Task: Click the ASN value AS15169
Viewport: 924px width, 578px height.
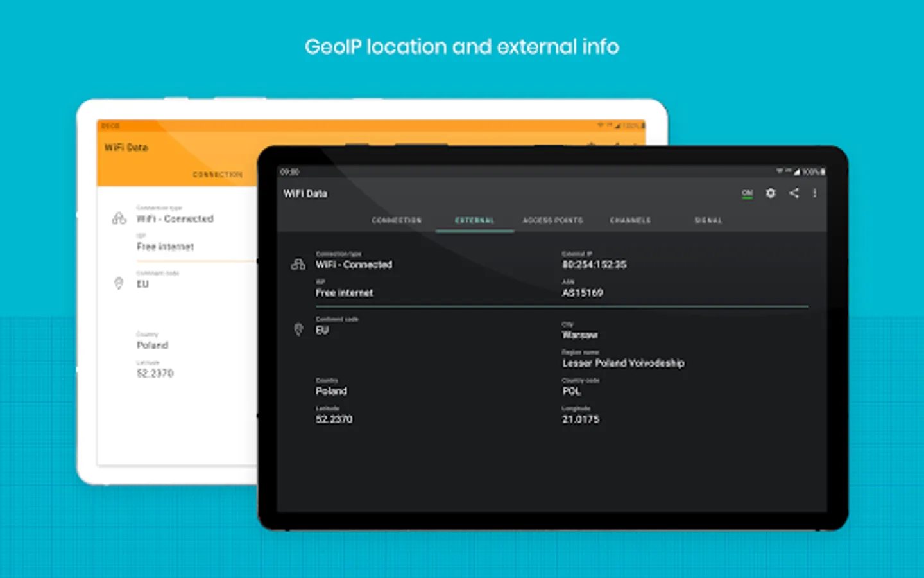Action: [x=583, y=293]
